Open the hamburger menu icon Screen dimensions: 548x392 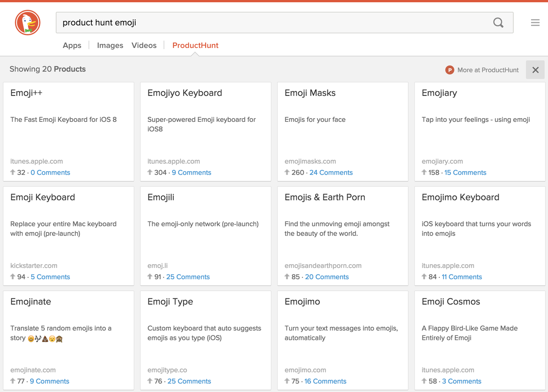pyautogui.click(x=535, y=22)
